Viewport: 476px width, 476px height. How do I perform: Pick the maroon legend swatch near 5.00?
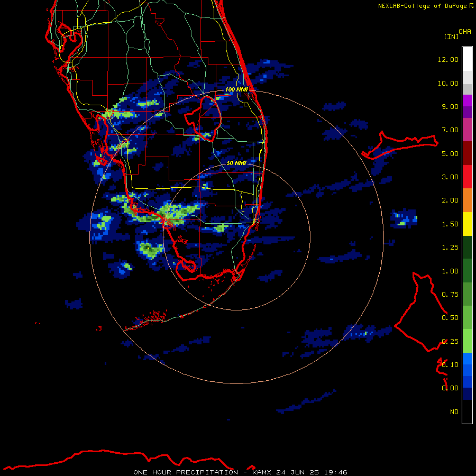[467, 153]
